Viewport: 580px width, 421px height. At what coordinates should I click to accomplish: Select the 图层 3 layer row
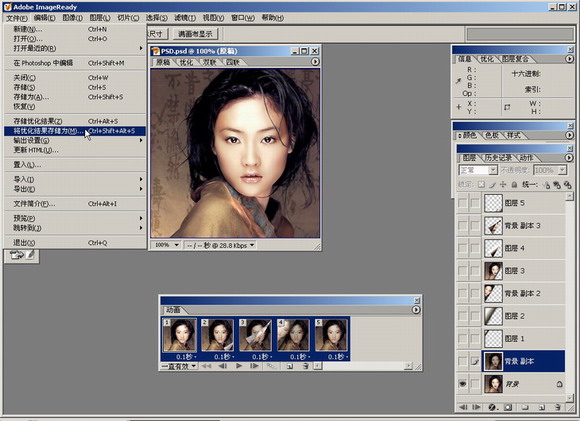(x=524, y=270)
